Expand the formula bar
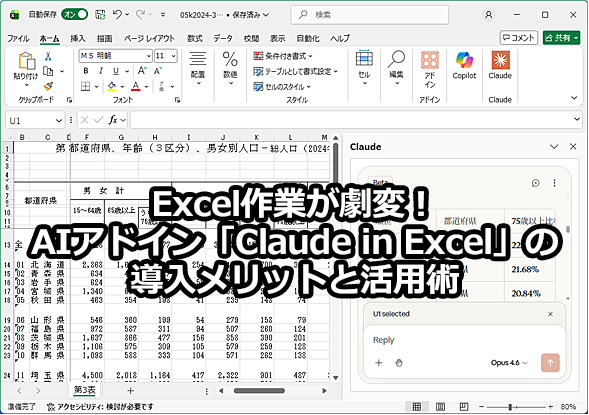589x415 pixels. click(577, 119)
